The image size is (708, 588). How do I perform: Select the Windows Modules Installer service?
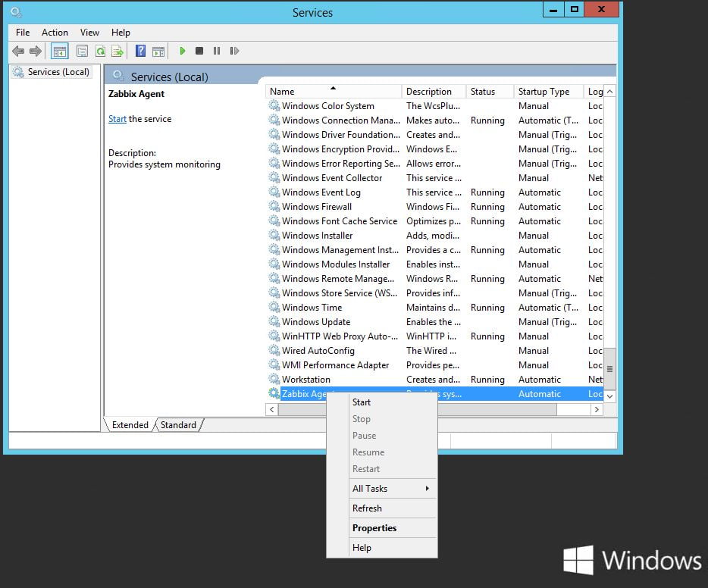[x=435, y=264]
